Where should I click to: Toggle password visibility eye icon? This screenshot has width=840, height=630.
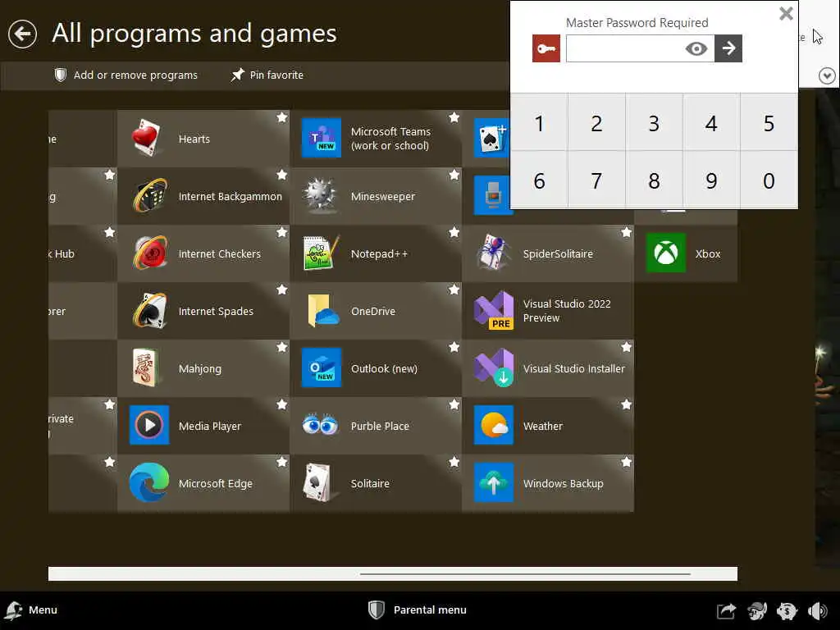click(x=696, y=48)
